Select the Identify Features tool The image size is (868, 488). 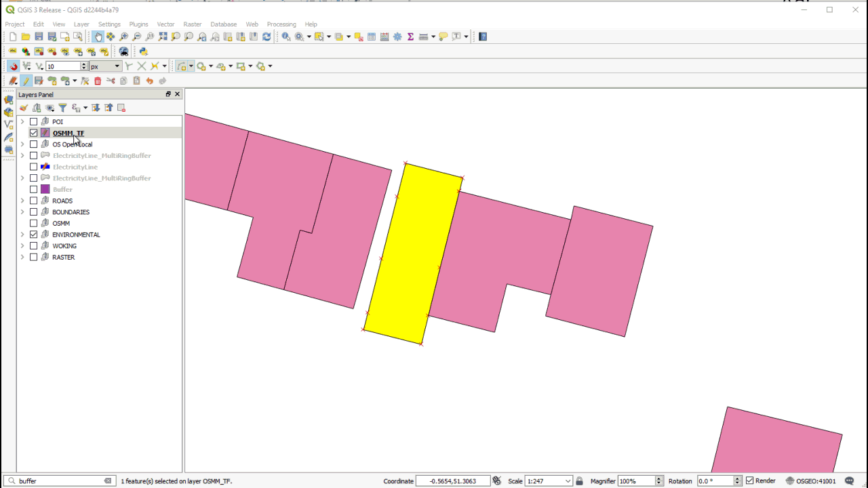285,37
